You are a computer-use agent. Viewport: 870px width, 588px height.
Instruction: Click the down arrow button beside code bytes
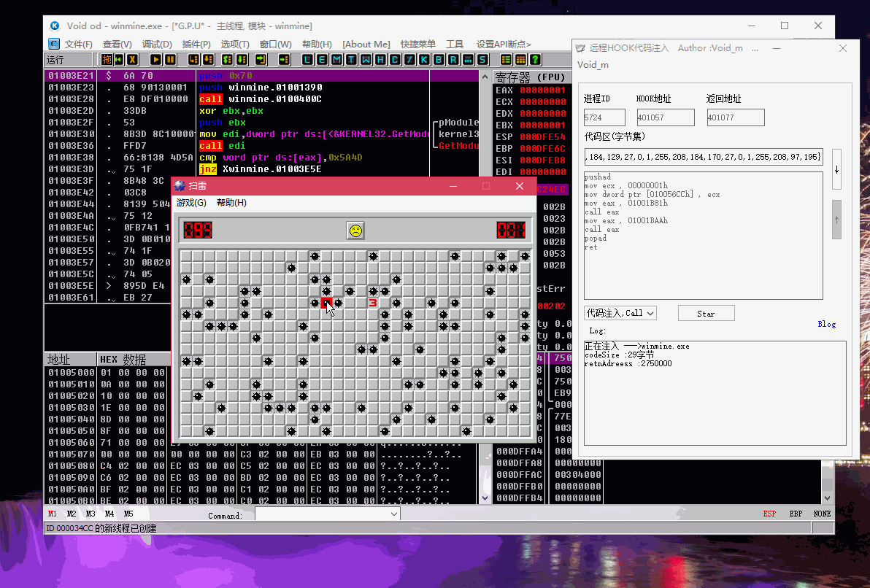pyautogui.click(x=836, y=170)
